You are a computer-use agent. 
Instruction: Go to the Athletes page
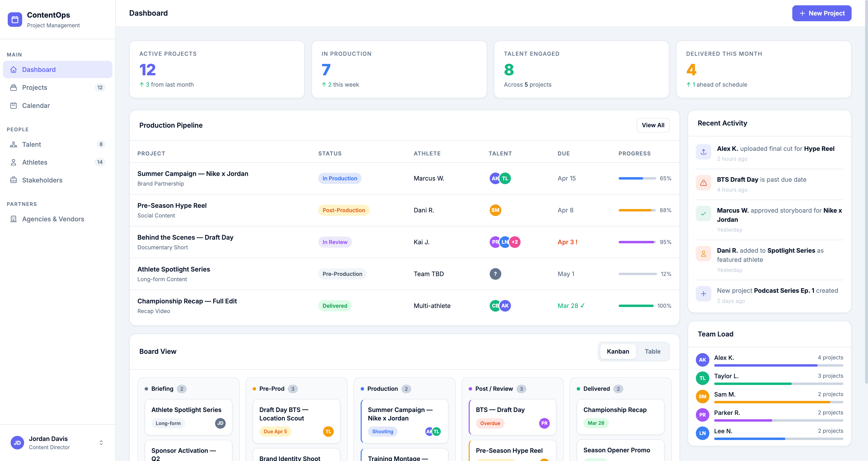pos(34,162)
